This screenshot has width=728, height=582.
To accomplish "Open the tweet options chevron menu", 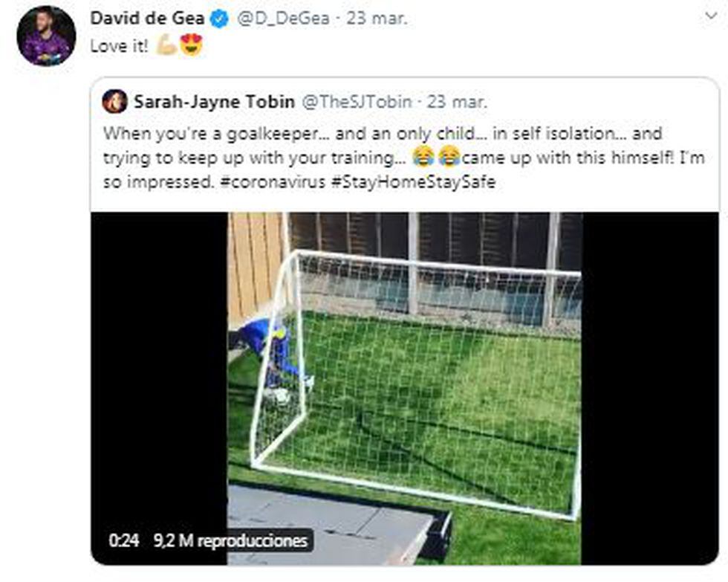I will tap(712, 16).
